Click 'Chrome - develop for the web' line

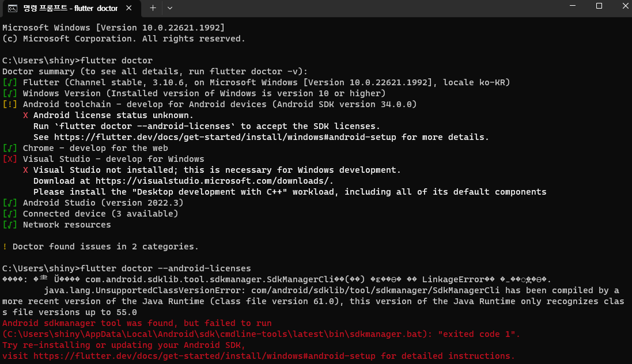[x=85, y=148]
